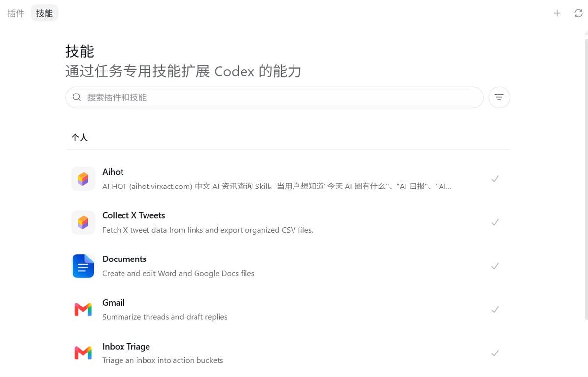Toggle the Inbox Triage checkmark
Screen dimensions: 588x377
click(495, 353)
